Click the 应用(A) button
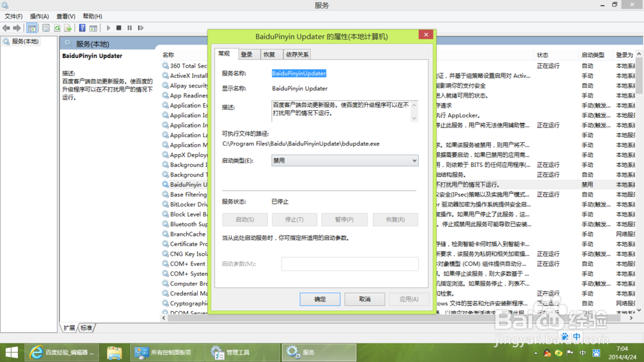This screenshot has width=644, height=362. [x=409, y=299]
